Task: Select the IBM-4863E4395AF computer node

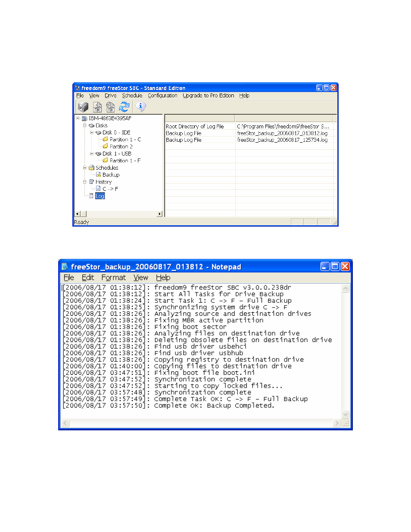Action: (x=110, y=118)
